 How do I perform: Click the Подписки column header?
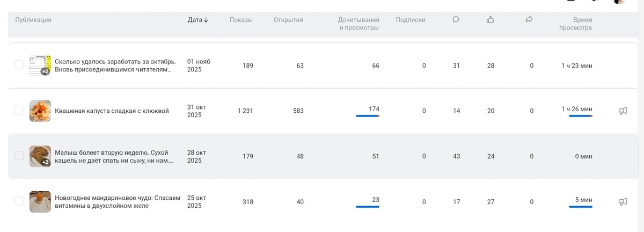click(x=410, y=20)
